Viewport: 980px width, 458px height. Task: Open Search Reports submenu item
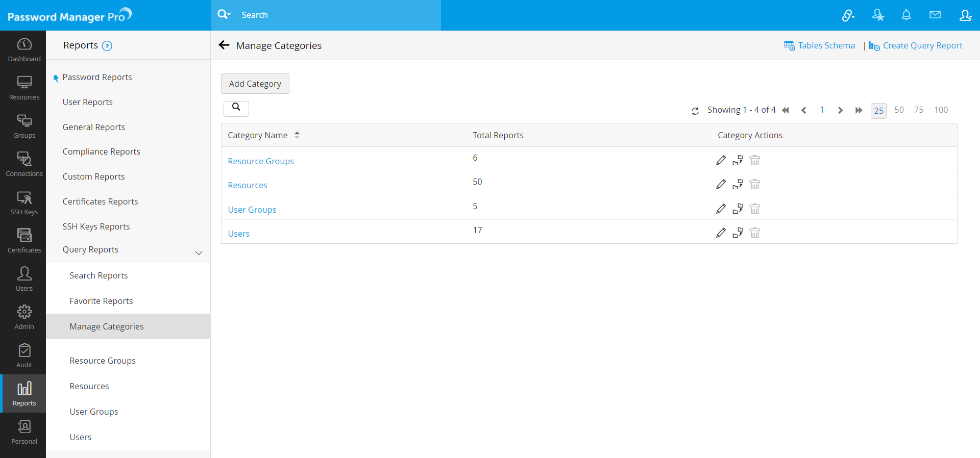[99, 275]
